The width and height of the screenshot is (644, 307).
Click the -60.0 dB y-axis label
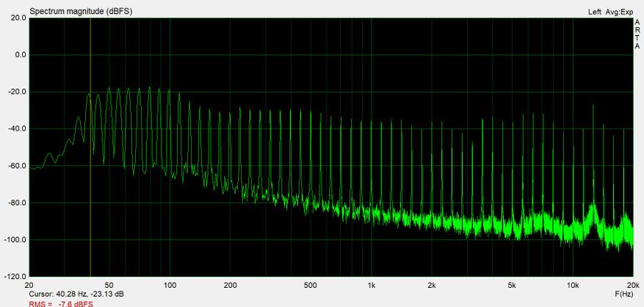(x=18, y=166)
